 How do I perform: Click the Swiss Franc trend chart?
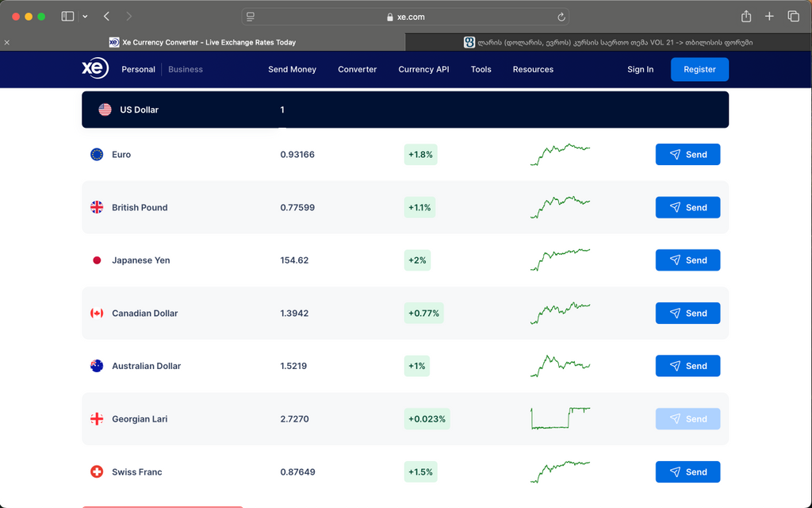tap(560, 471)
